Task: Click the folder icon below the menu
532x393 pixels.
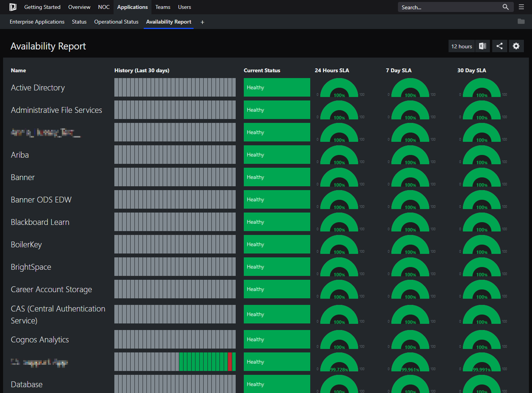Action: coord(521,21)
